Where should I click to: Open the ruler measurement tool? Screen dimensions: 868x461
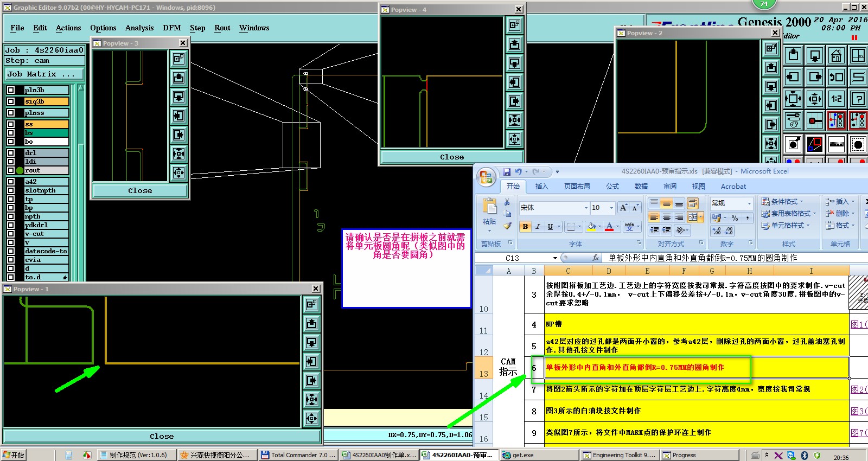[x=836, y=144]
